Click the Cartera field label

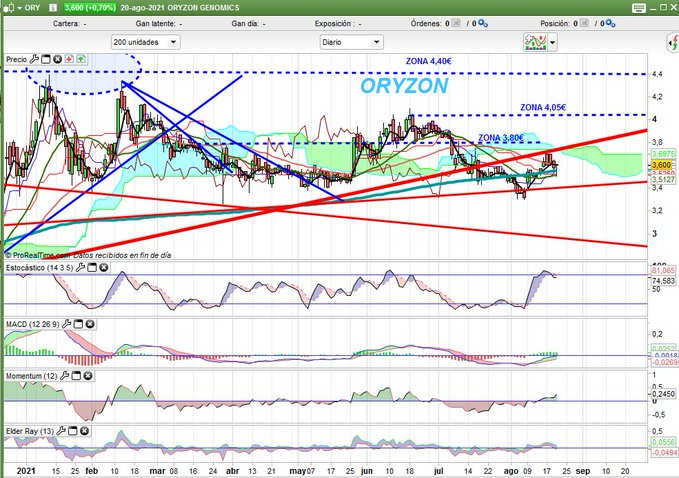pyautogui.click(x=66, y=23)
